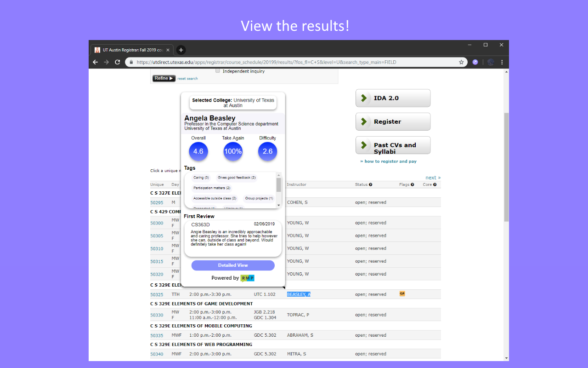The image size is (588, 368).
Task: Open unique number 50305
Action: pos(157,236)
